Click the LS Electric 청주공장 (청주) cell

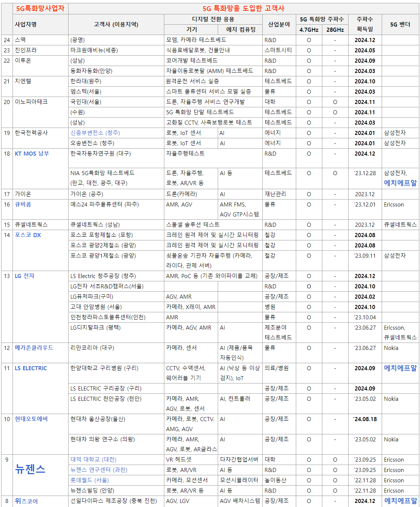coord(116,276)
